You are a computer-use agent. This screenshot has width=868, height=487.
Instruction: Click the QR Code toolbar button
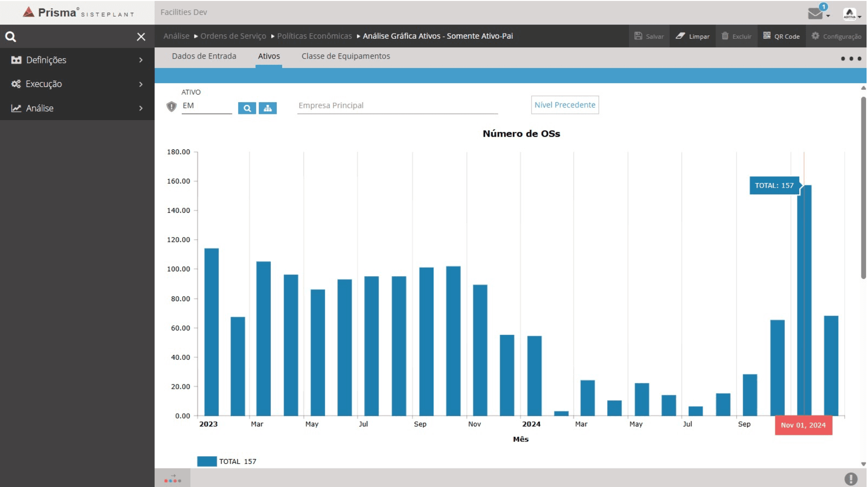click(x=781, y=36)
